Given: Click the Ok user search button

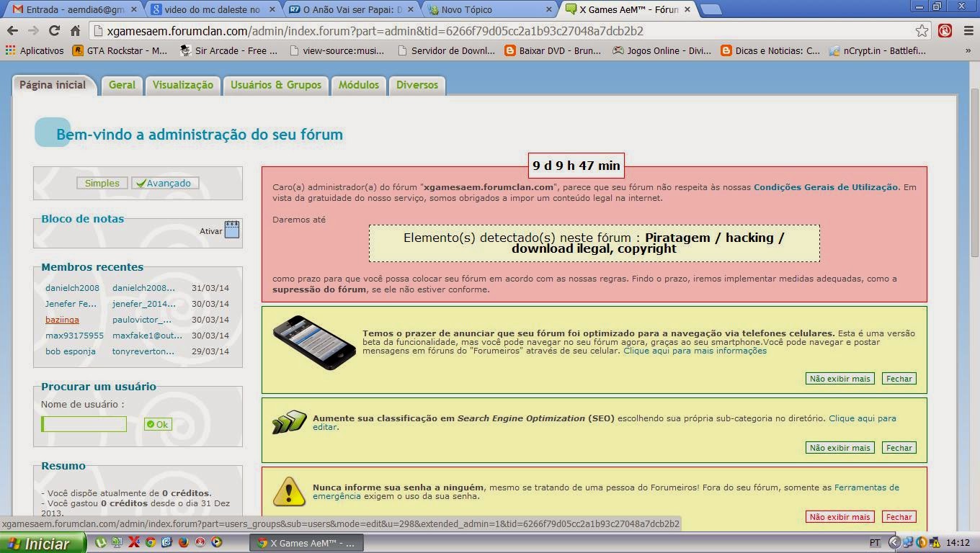Looking at the screenshot, I should point(158,424).
